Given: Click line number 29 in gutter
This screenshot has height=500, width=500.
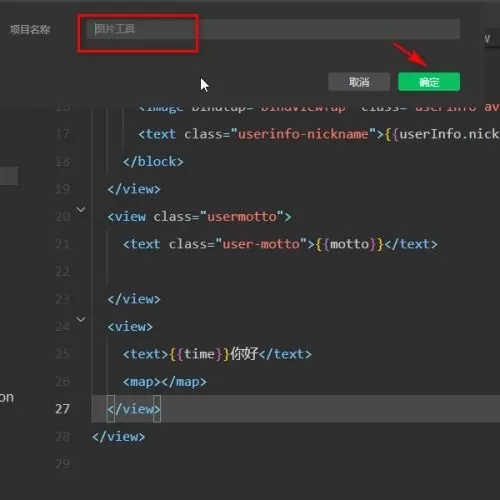Looking at the screenshot, I should click(62, 464).
